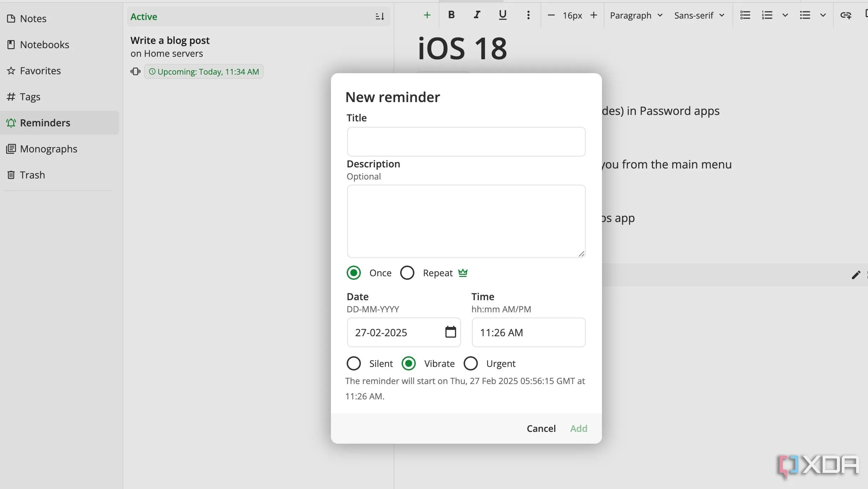
Task: Toggle underline formatting
Action: (x=502, y=15)
